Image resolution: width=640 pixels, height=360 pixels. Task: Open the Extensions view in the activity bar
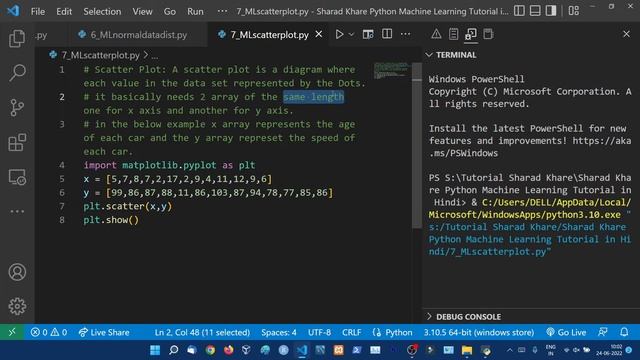17,142
